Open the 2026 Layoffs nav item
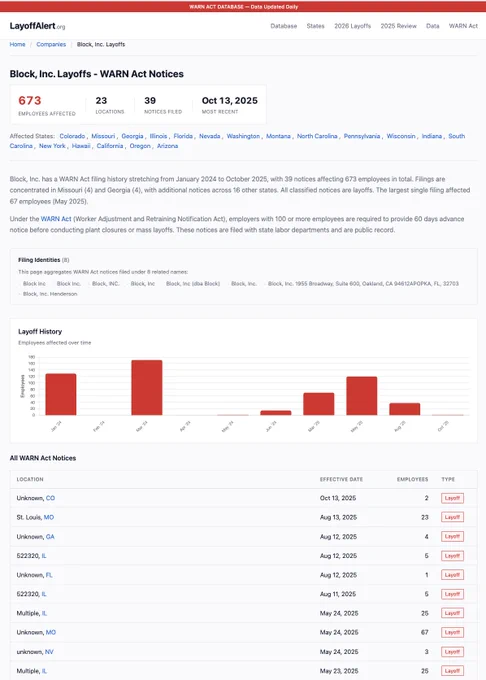This screenshot has width=486, height=680. pyautogui.click(x=352, y=26)
